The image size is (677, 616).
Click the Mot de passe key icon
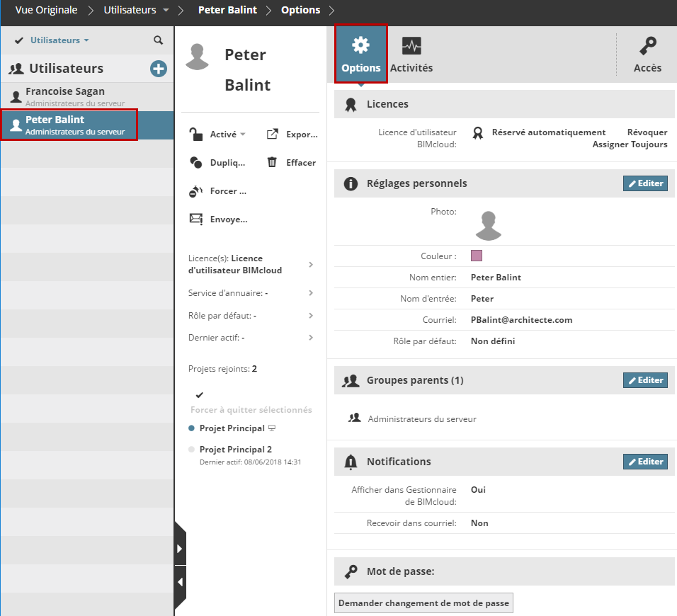coord(351,571)
